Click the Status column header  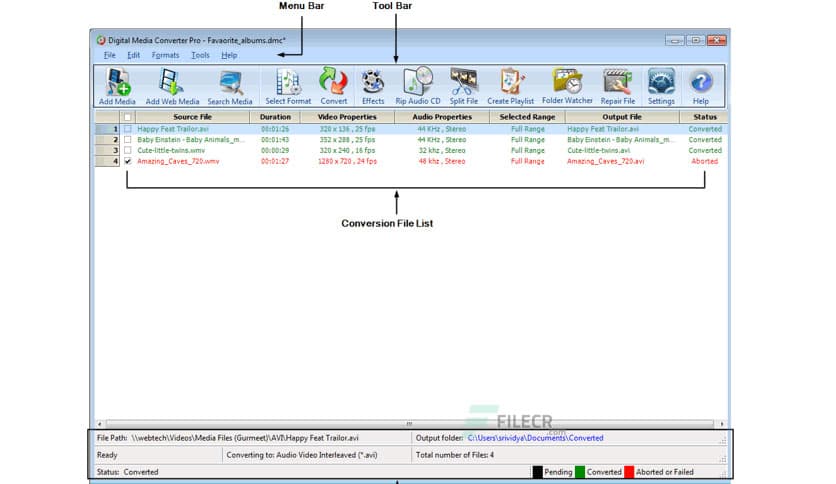(x=705, y=117)
